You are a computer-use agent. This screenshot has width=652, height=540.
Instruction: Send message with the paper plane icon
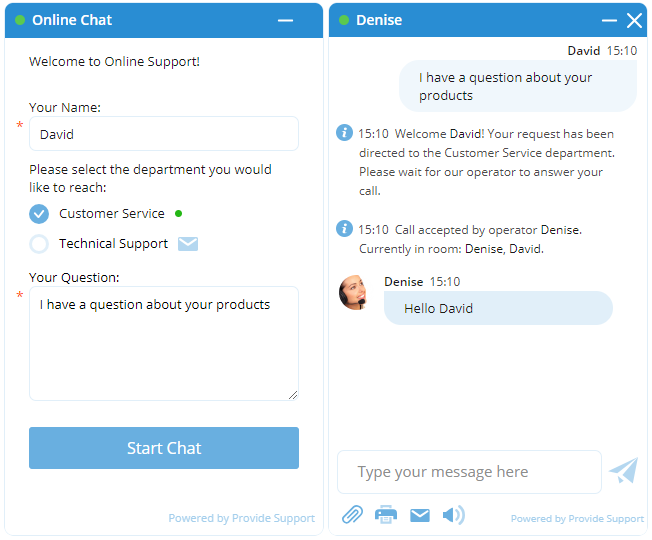623,471
